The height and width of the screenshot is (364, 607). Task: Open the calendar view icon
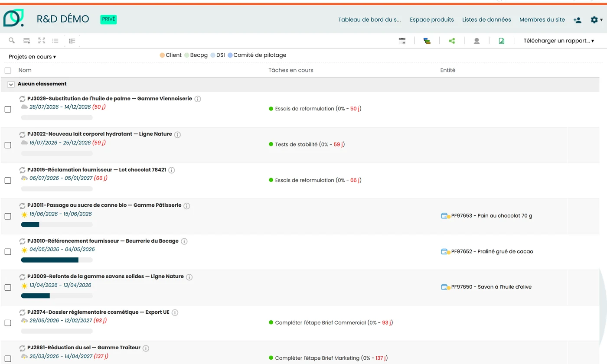coord(402,41)
